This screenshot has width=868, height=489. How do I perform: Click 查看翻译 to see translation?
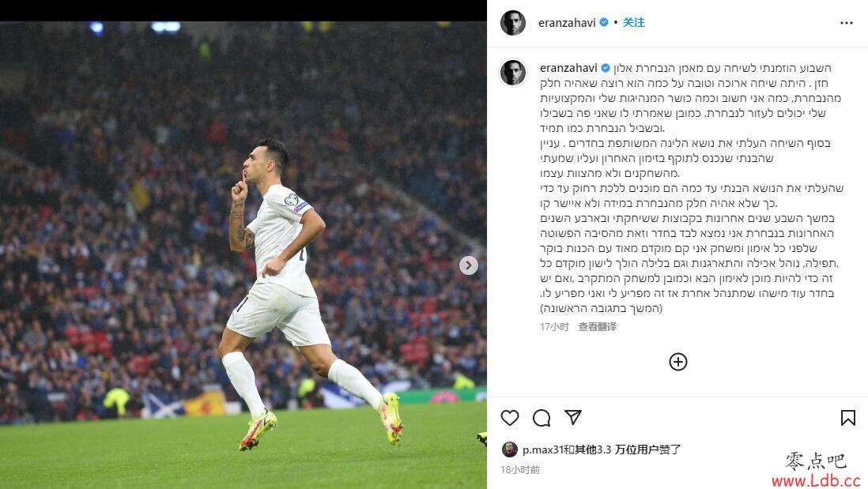[x=598, y=326]
